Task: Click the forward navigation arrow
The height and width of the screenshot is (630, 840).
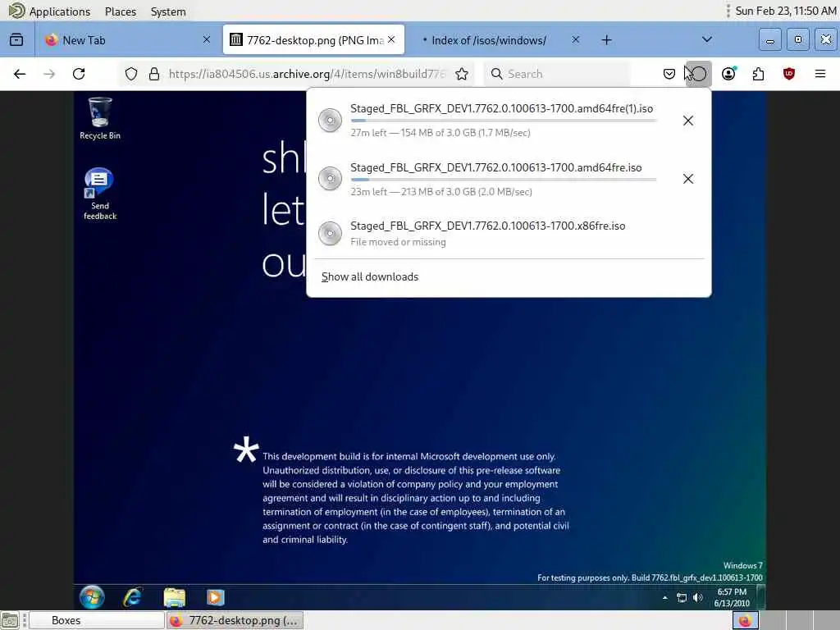Action: point(49,74)
